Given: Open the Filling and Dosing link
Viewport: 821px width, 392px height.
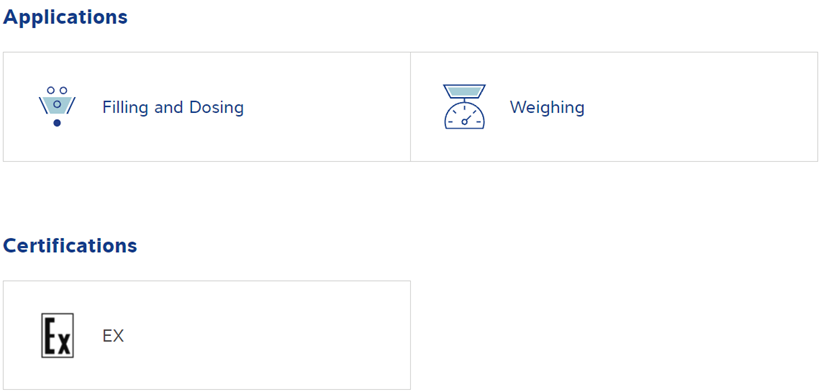Looking at the screenshot, I should tap(173, 107).
